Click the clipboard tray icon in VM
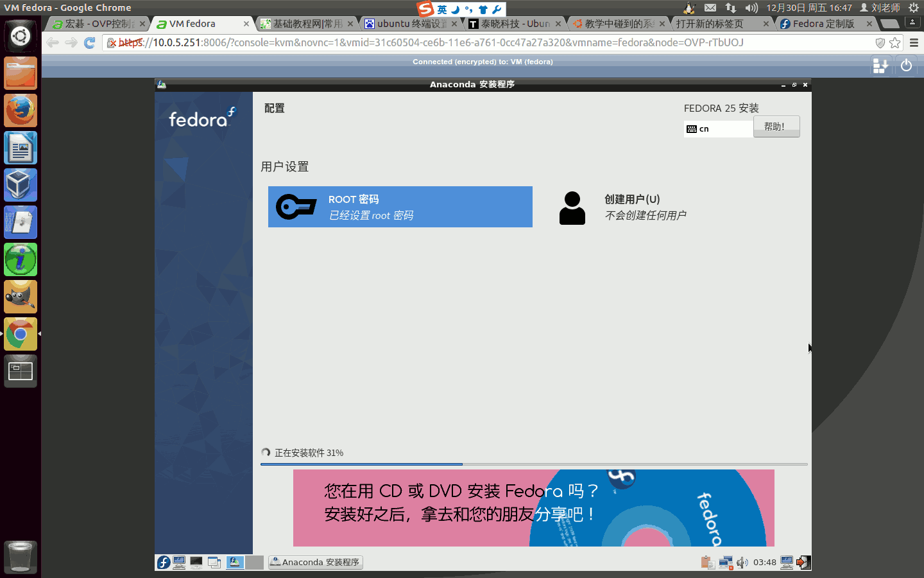924x578 pixels. click(708, 563)
